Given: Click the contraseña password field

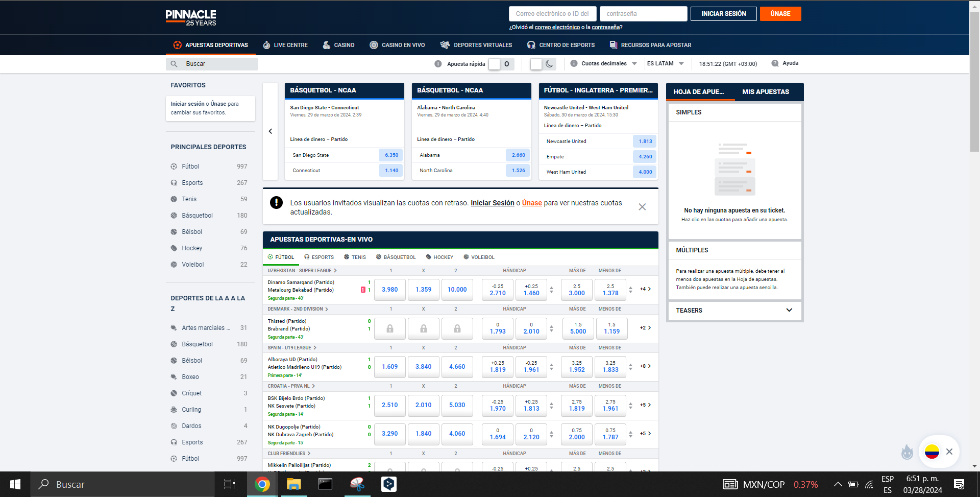Looking at the screenshot, I should (643, 14).
